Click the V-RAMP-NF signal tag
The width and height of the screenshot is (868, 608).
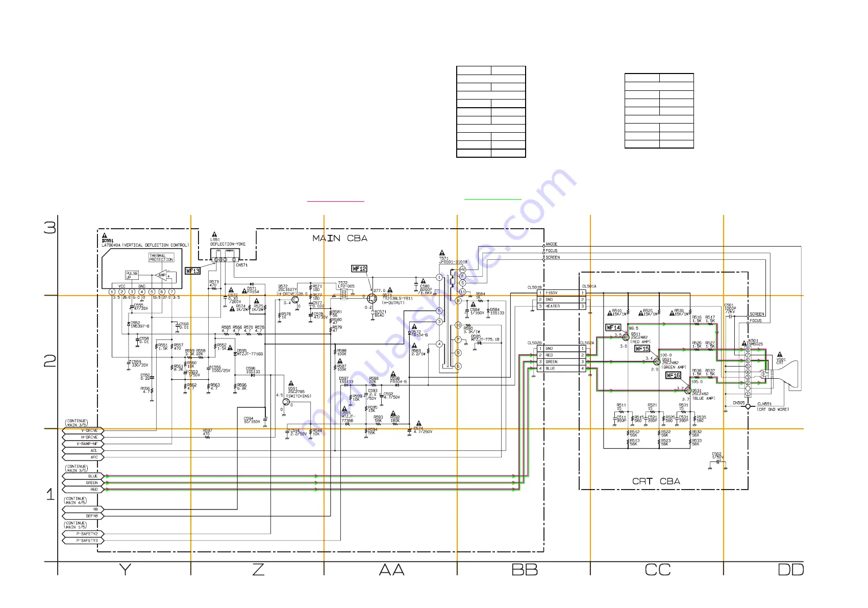(83, 444)
